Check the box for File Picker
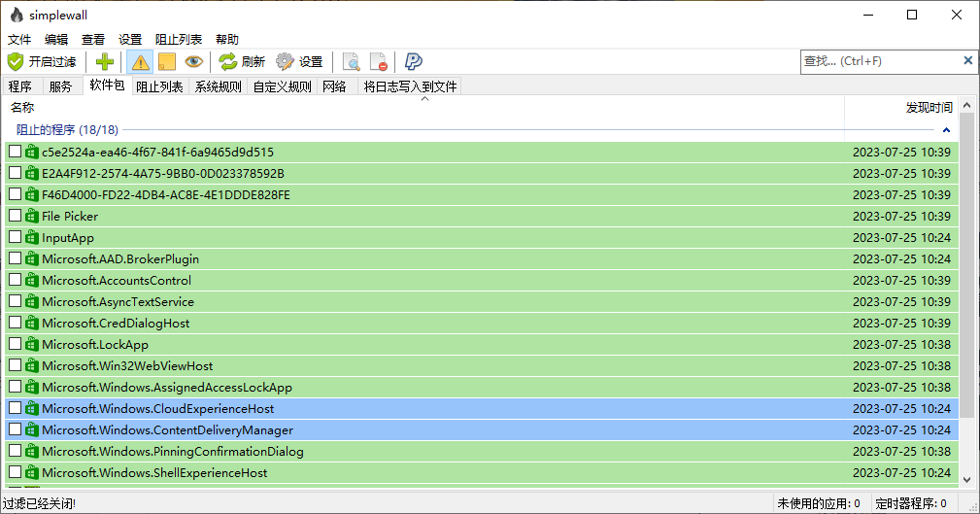The image size is (980, 514). click(x=15, y=217)
